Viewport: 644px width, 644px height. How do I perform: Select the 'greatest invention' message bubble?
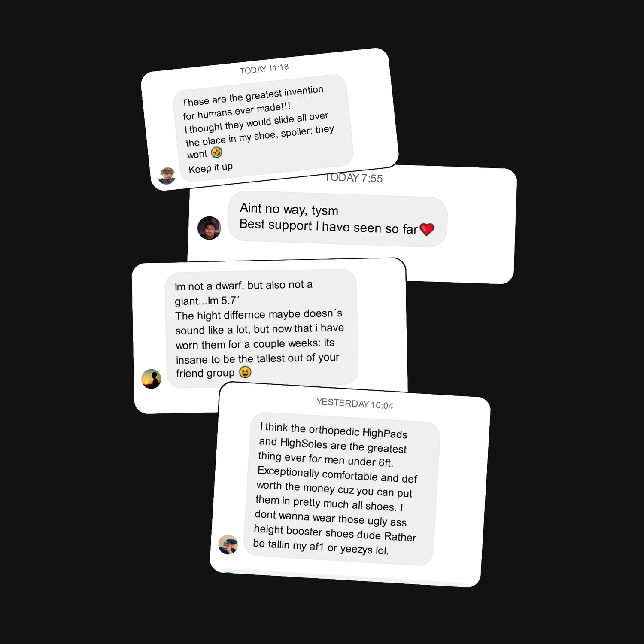click(x=263, y=128)
